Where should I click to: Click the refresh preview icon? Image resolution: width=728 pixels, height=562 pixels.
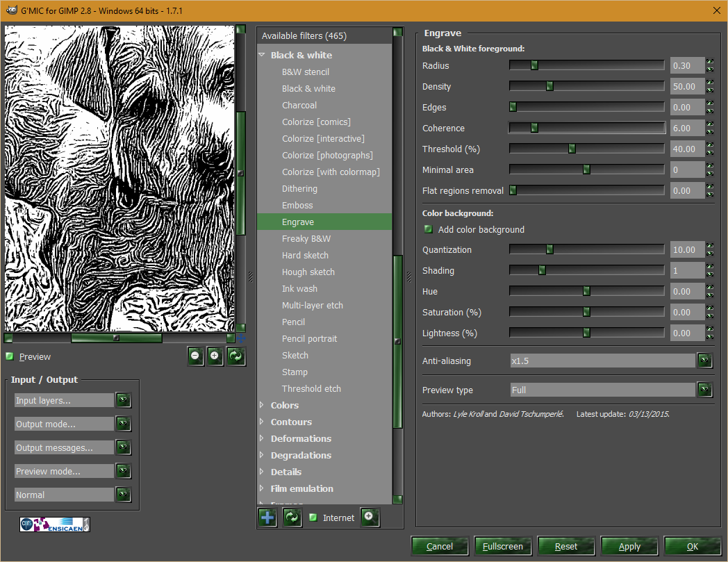click(236, 356)
